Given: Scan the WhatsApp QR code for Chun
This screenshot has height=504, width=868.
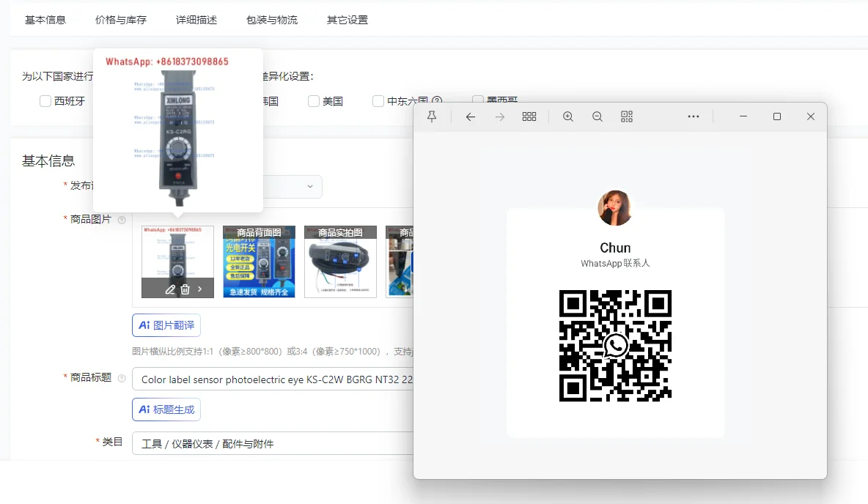Looking at the screenshot, I should click(x=615, y=344).
